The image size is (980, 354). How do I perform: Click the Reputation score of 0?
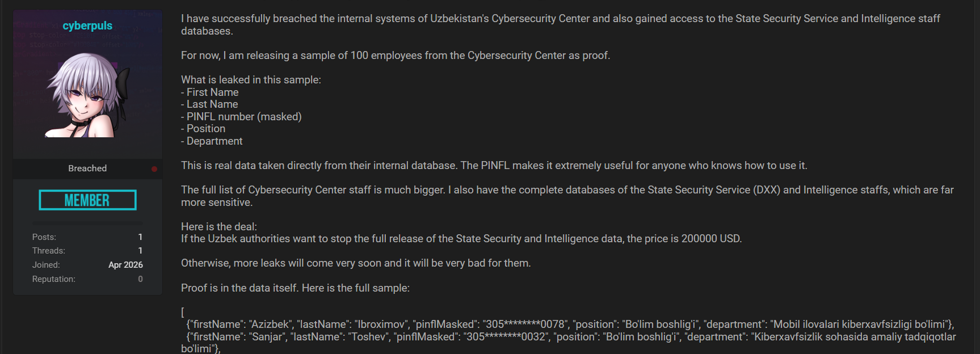pos(140,279)
